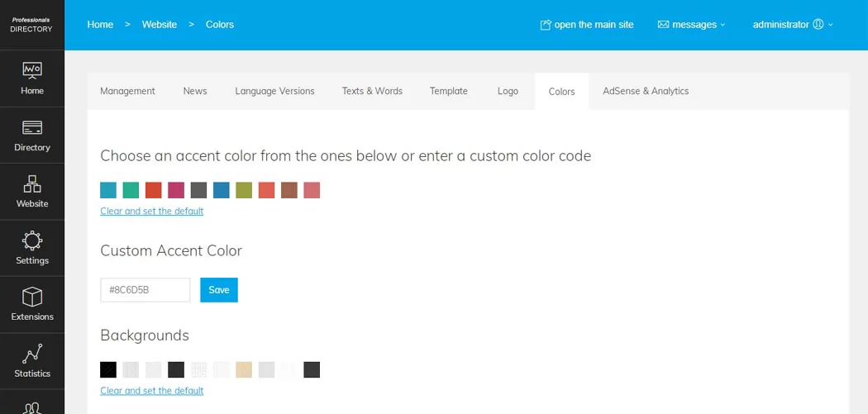Switch to the News tab

(195, 92)
